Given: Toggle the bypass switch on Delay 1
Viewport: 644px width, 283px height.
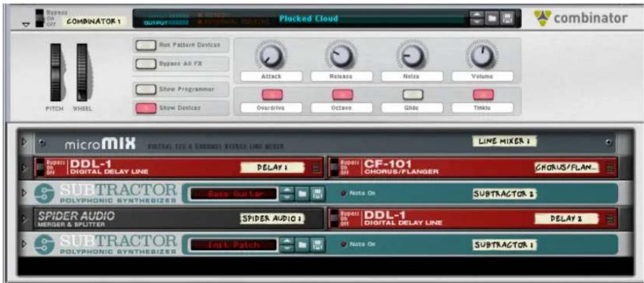Looking at the screenshot, I should [x=40, y=167].
